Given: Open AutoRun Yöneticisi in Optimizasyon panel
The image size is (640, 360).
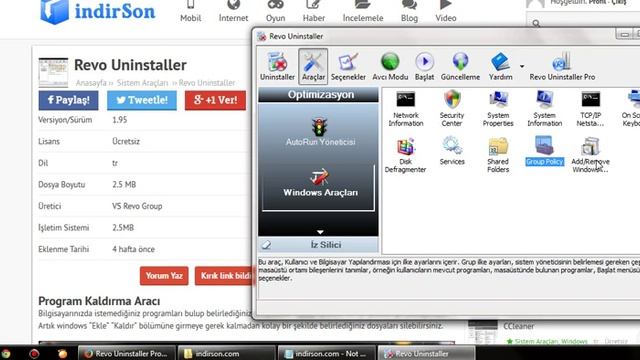Looking at the screenshot, I should point(320,132).
